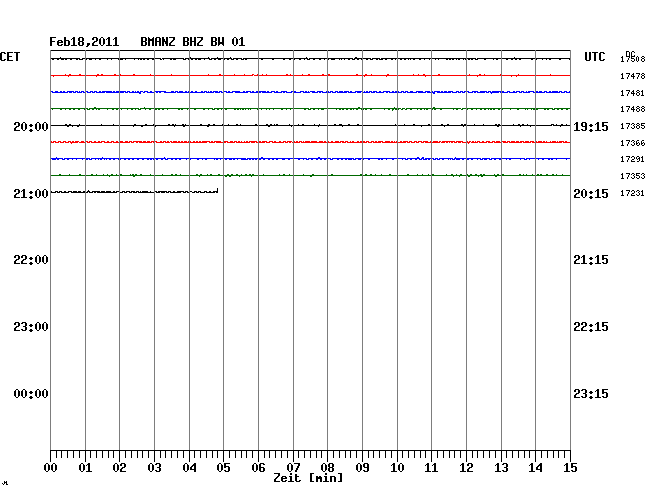Click the "20:15" UTC time label
Screen dimensions: 650x494
pos(591,194)
